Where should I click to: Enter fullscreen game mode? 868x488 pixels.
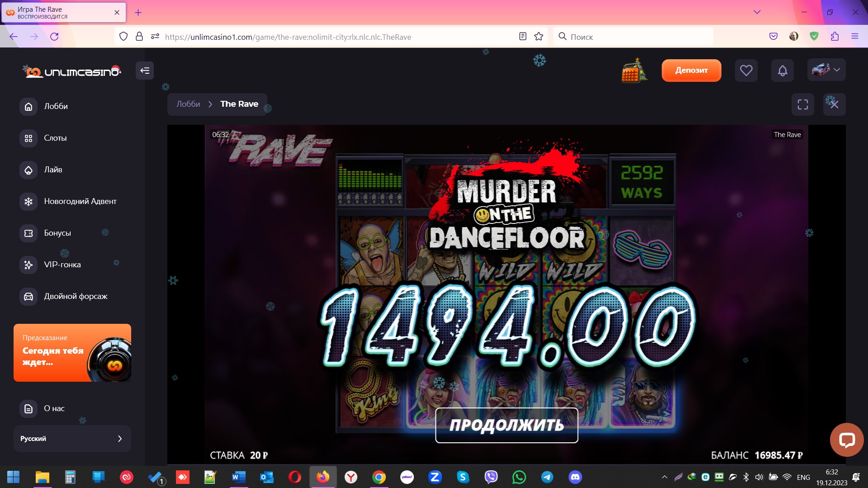pos(802,104)
